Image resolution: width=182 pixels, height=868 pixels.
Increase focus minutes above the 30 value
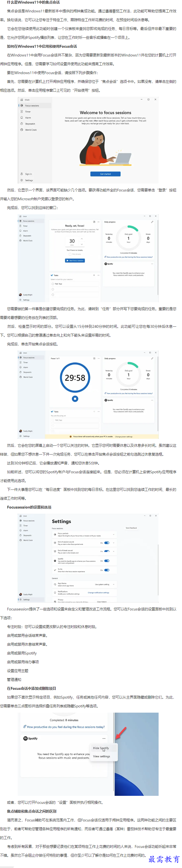pyautogui.click(x=82, y=239)
